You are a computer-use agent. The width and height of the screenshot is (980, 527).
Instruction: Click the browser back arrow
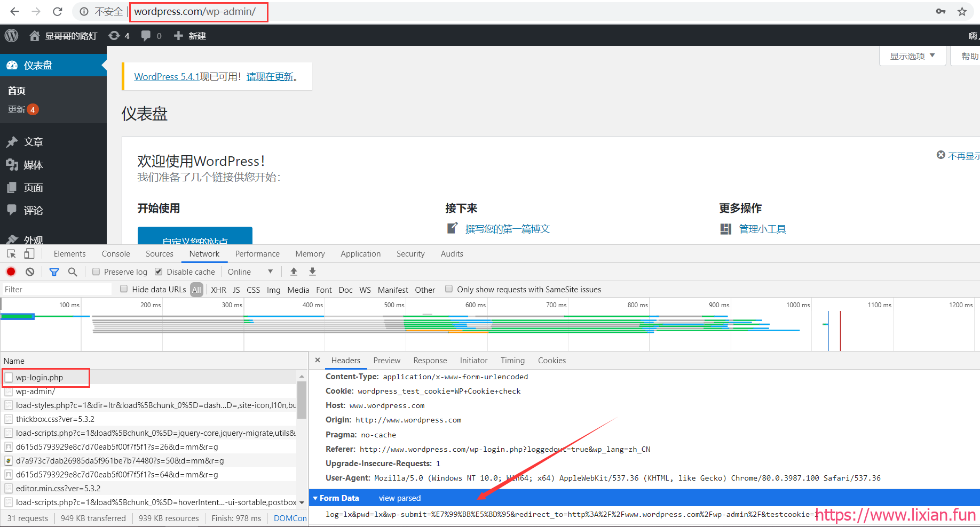click(15, 11)
